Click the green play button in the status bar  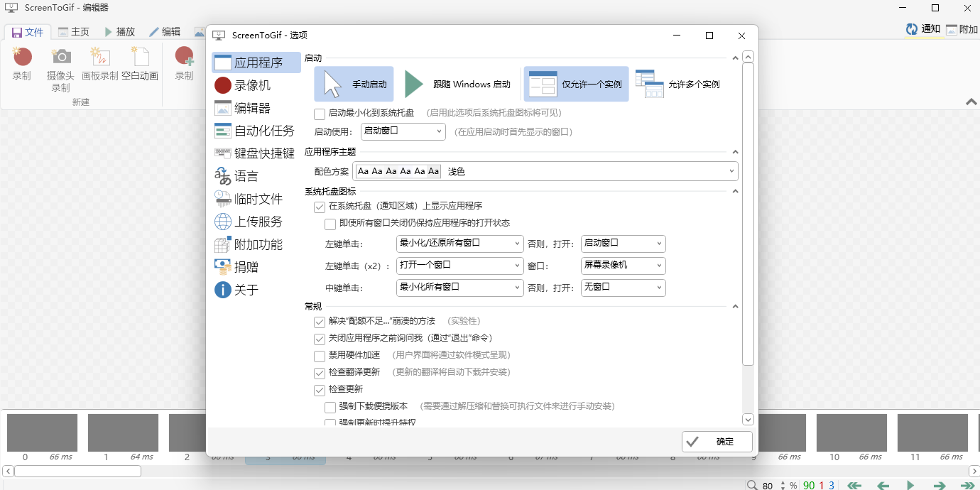910,485
